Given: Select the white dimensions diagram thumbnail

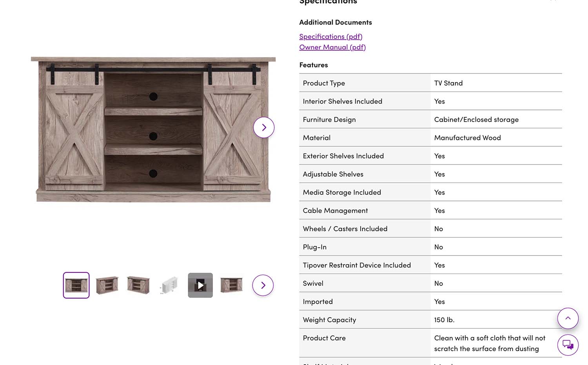Looking at the screenshot, I should tap(169, 285).
